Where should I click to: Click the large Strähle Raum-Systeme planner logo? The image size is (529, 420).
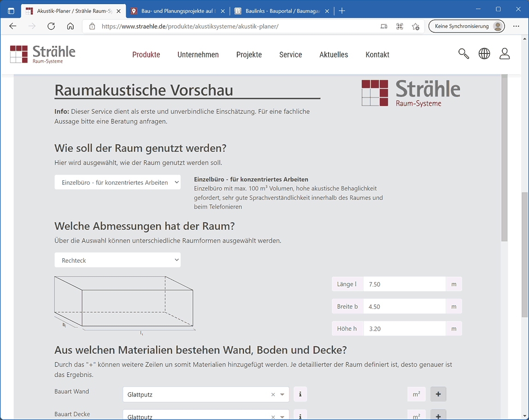411,93
